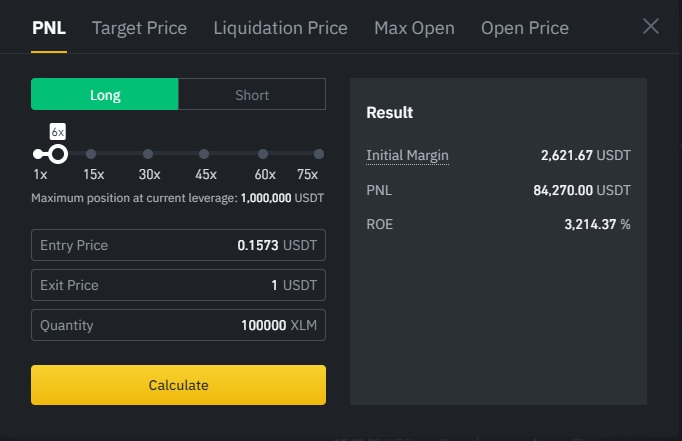Select the Max Open tab

(414, 28)
